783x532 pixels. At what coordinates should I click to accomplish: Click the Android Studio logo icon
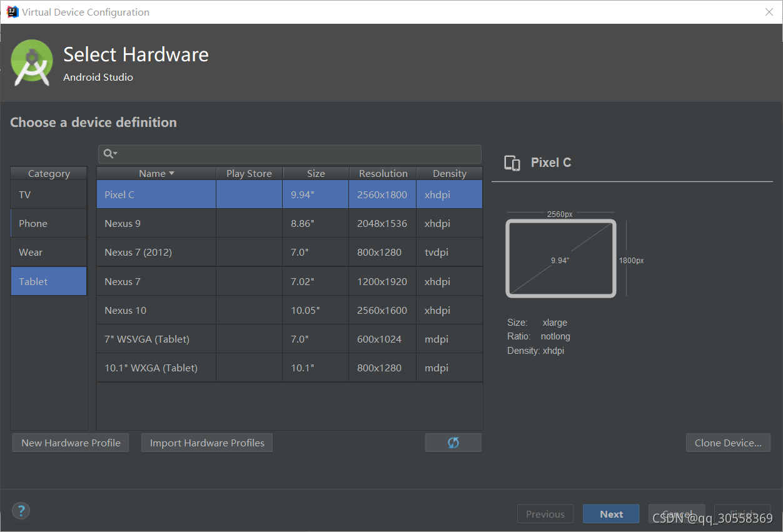(32, 63)
